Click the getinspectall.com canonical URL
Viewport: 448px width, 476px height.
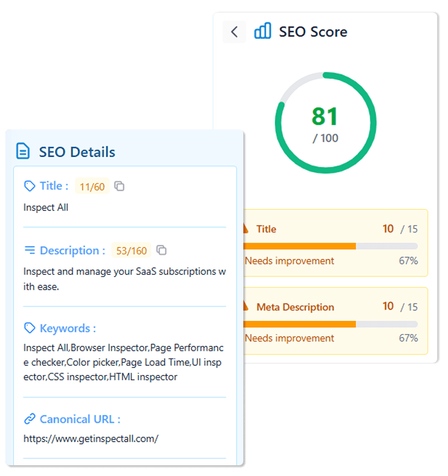[91, 439]
